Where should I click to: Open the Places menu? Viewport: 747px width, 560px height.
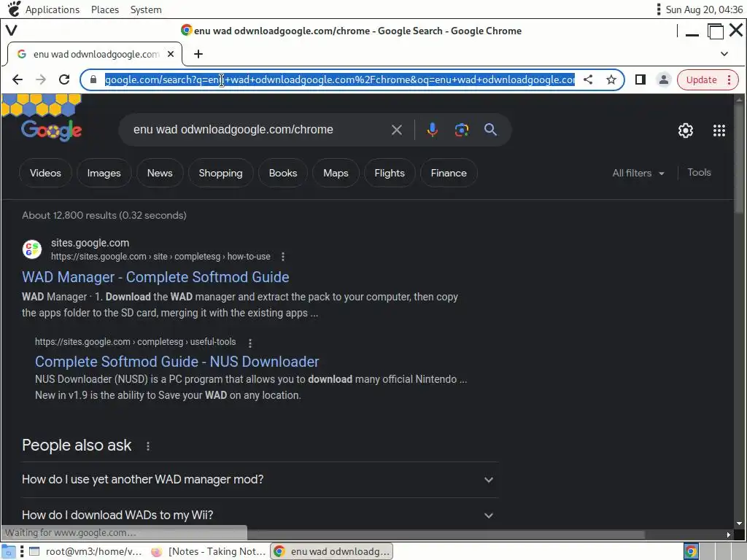coord(105,9)
